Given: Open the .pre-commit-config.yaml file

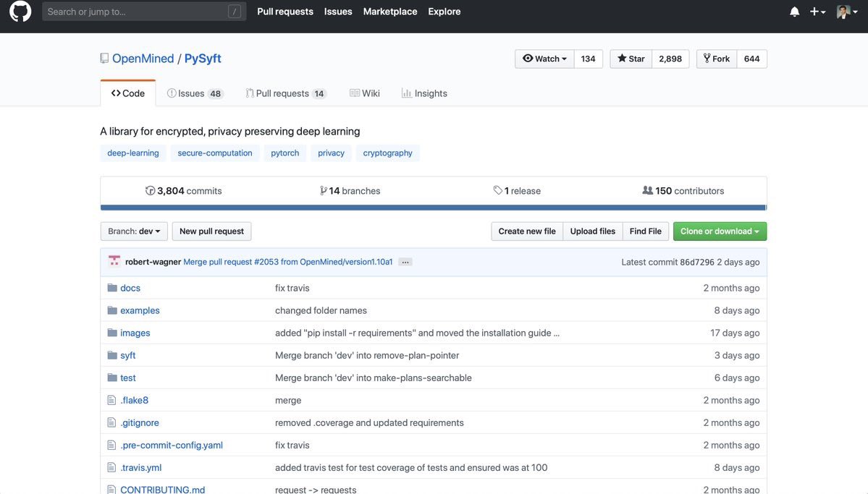Looking at the screenshot, I should click(172, 446).
